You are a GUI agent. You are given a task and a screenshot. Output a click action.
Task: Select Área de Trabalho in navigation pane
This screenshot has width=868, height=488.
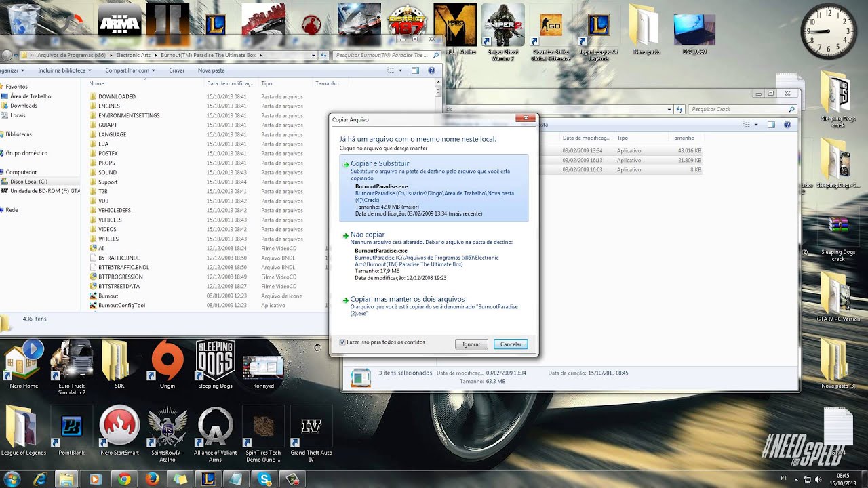[31, 96]
